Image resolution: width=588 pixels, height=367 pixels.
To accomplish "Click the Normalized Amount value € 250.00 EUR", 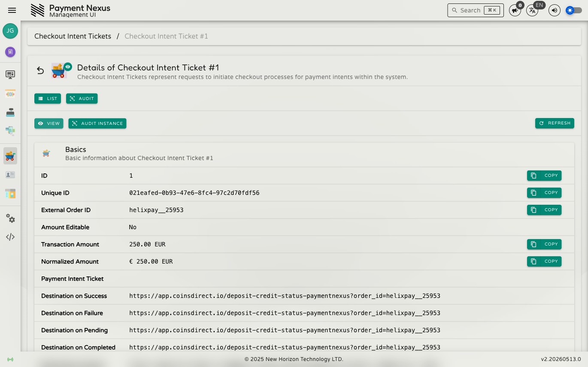I will [151, 261].
